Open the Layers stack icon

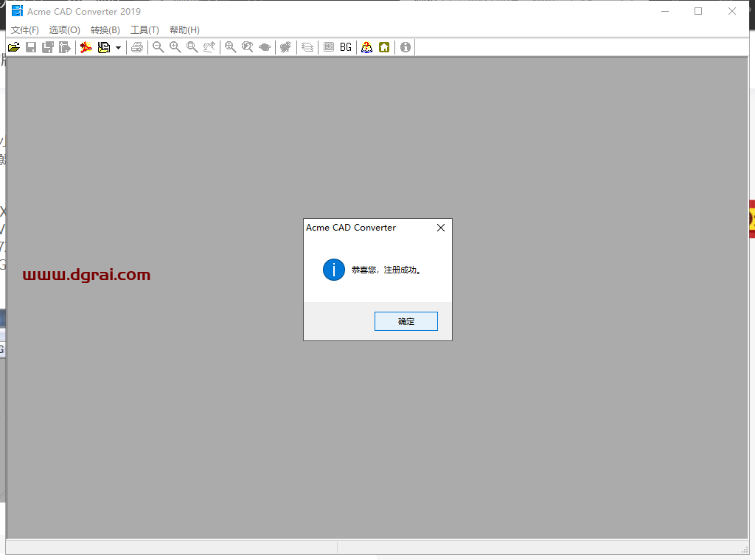(x=307, y=47)
